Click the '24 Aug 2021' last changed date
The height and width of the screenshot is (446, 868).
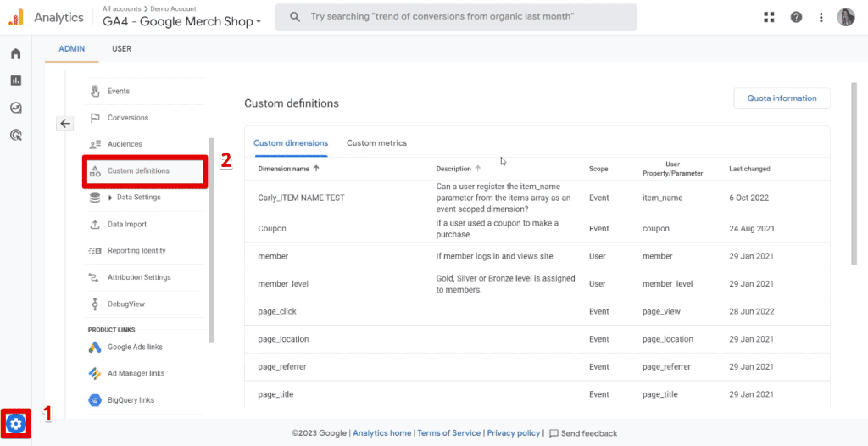[x=752, y=229]
